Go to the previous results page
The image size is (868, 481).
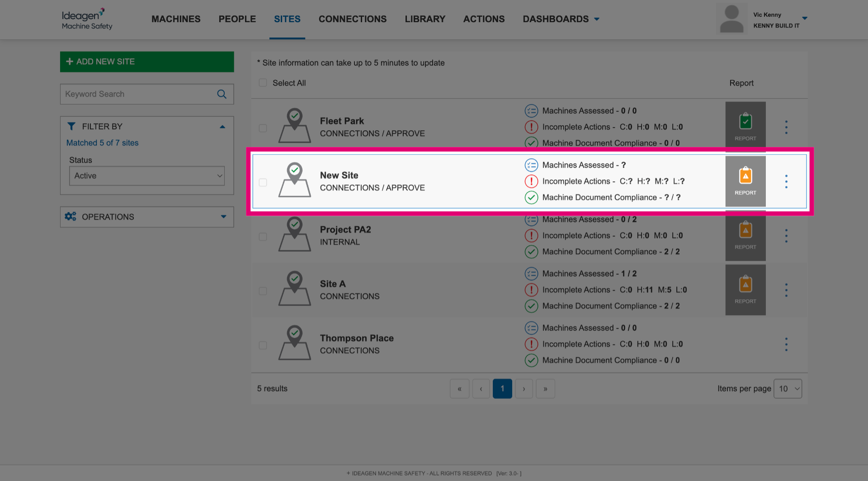pos(481,389)
